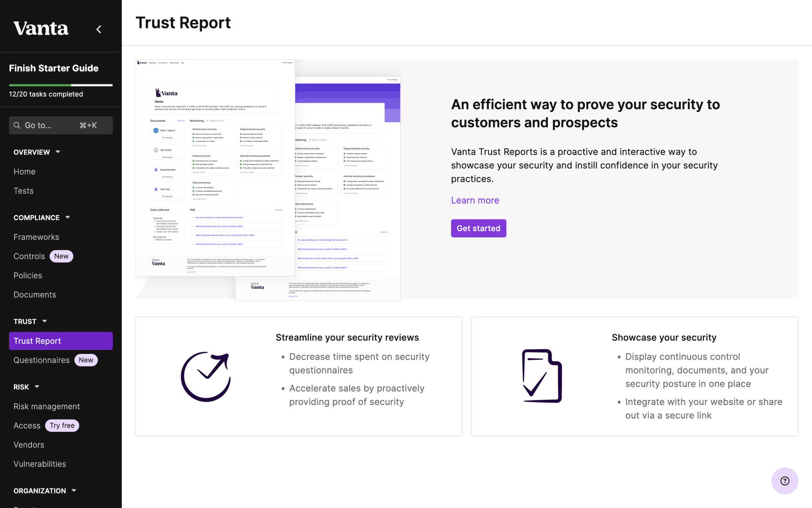Click 'Integrate with your website' bullet

(704, 409)
